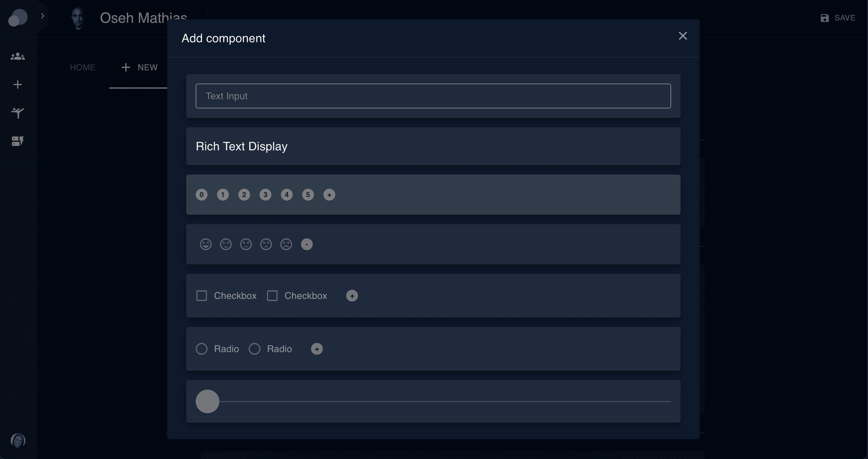Select the emoji face rating component
This screenshot has height=459, width=868.
[433, 244]
